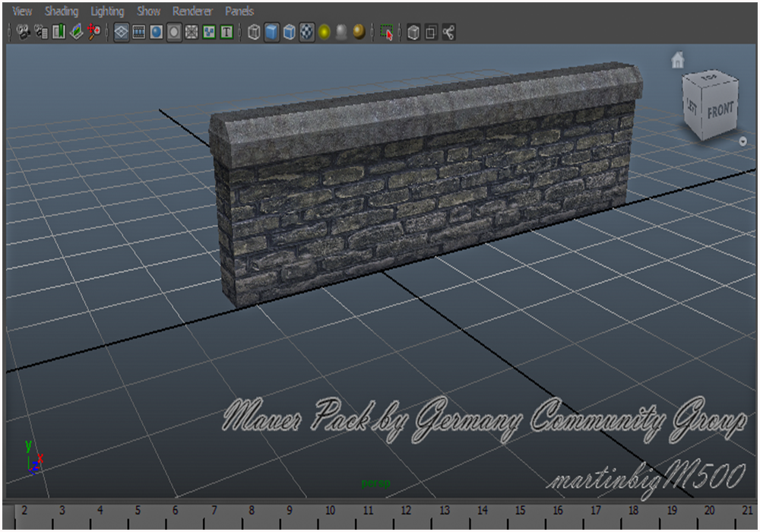Click the persp camera label
The height and width of the screenshot is (532, 760).
click(x=375, y=483)
